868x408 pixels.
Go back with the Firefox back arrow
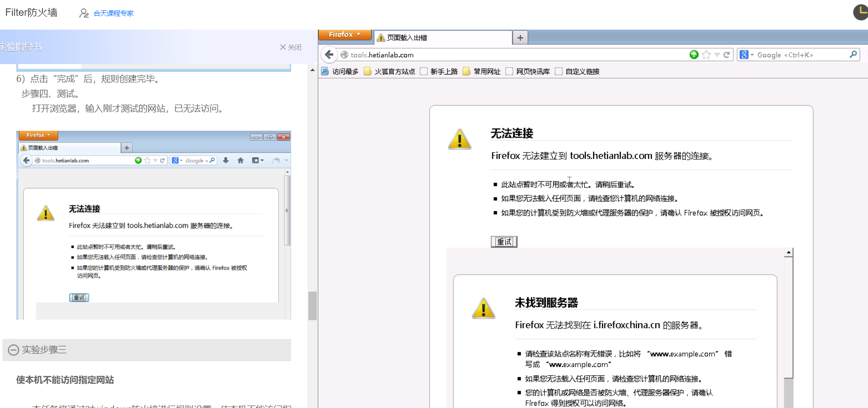[329, 55]
